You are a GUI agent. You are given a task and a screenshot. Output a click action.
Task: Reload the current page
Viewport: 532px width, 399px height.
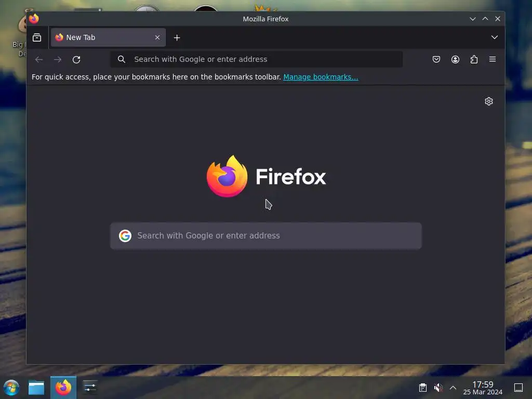[76, 59]
